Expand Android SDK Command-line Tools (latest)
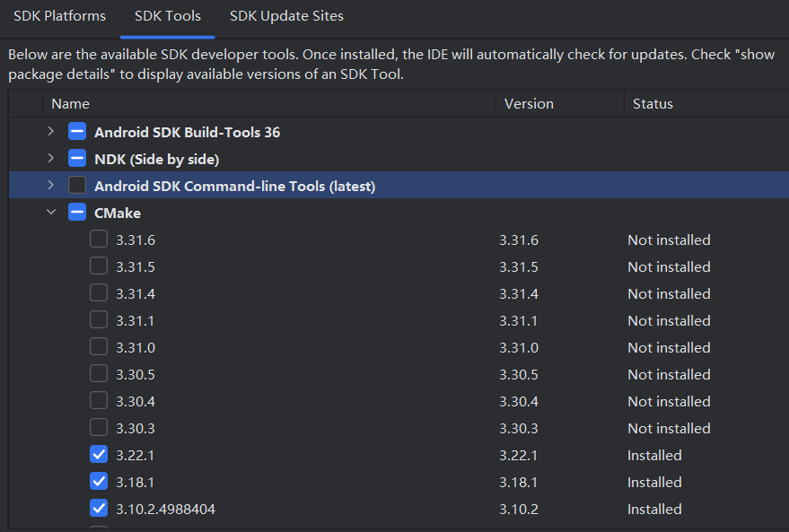This screenshot has width=789, height=532. click(51, 185)
